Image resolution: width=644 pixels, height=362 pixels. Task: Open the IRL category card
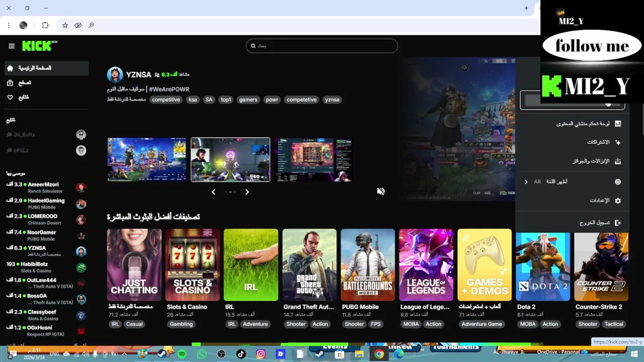251,265
